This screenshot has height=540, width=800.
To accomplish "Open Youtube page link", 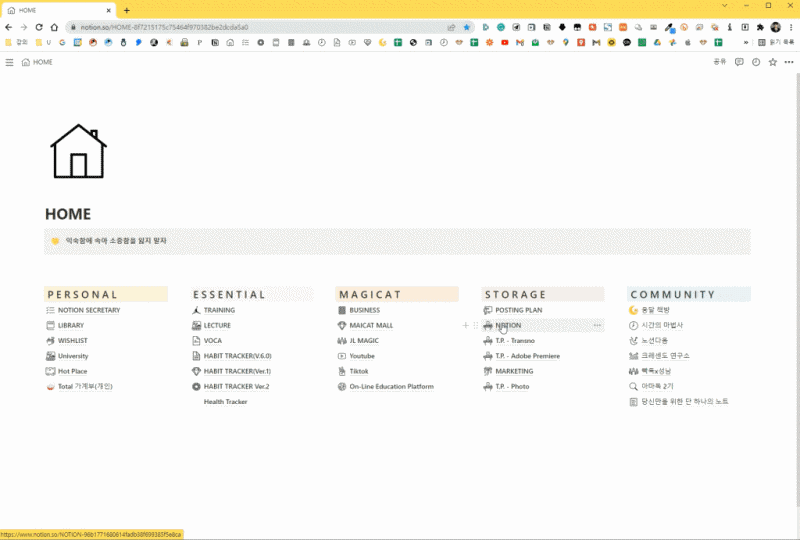I will click(362, 356).
